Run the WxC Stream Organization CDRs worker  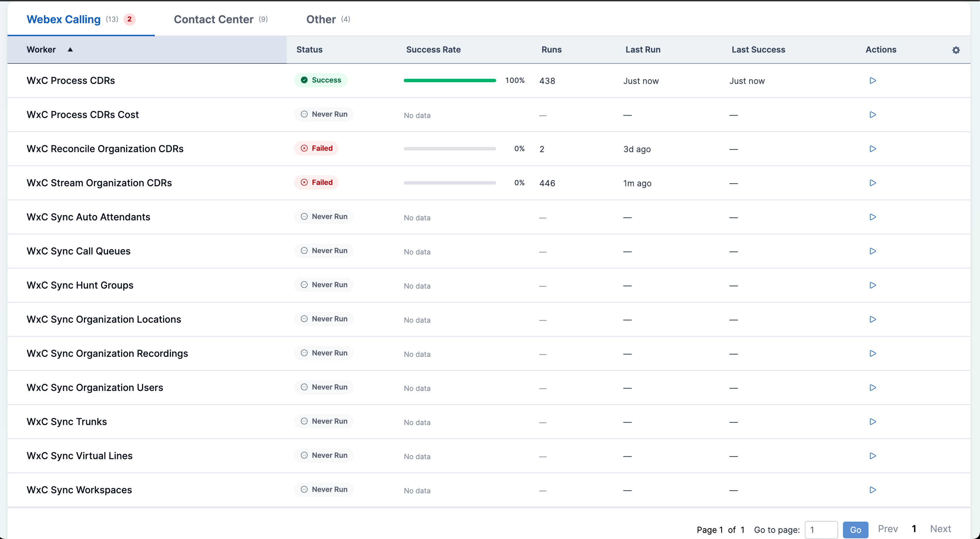pyautogui.click(x=873, y=183)
